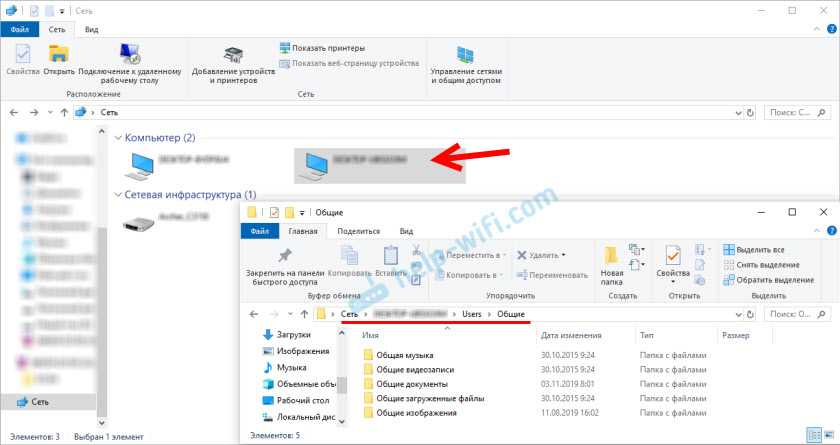Open the Properties icon in ribbon
Screen dimensions: 840x445
tap(672, 260)
